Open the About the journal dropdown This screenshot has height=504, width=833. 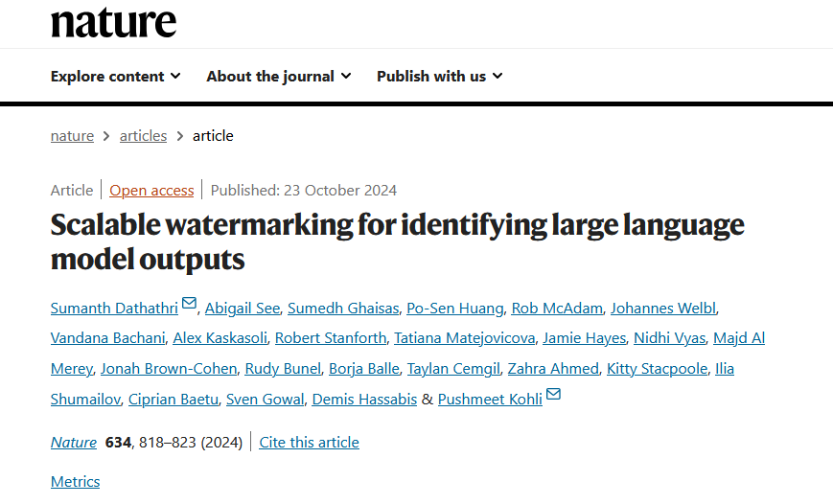tap(279, 77)
